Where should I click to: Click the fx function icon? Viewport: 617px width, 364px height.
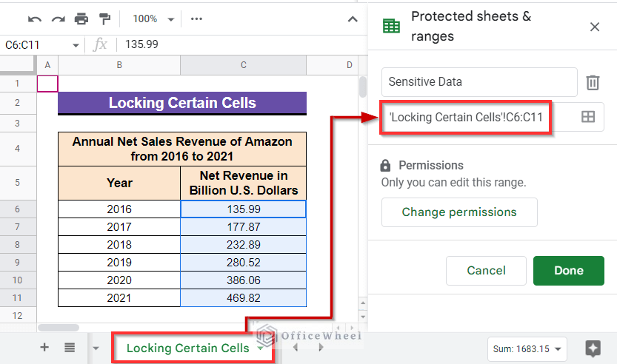coord(100,44)
